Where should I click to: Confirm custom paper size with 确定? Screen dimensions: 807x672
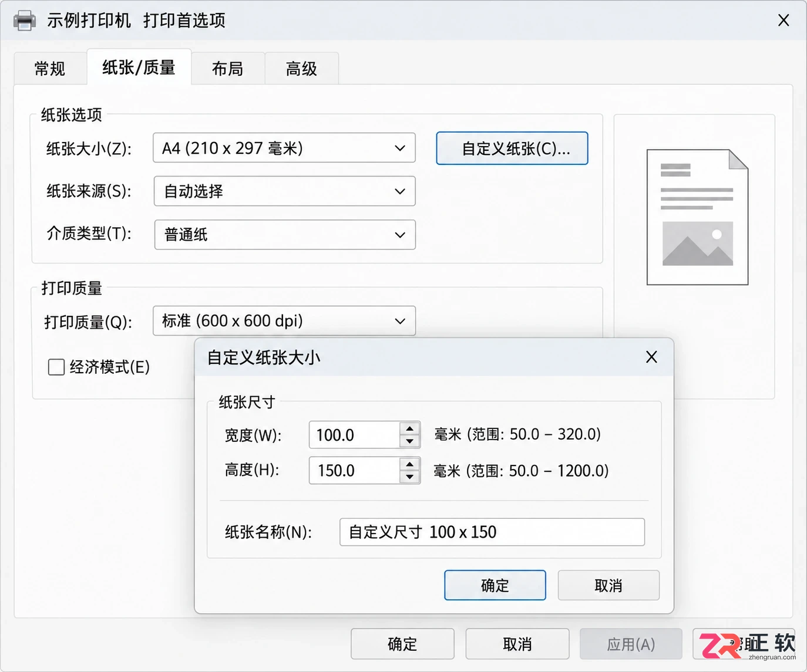495,585
